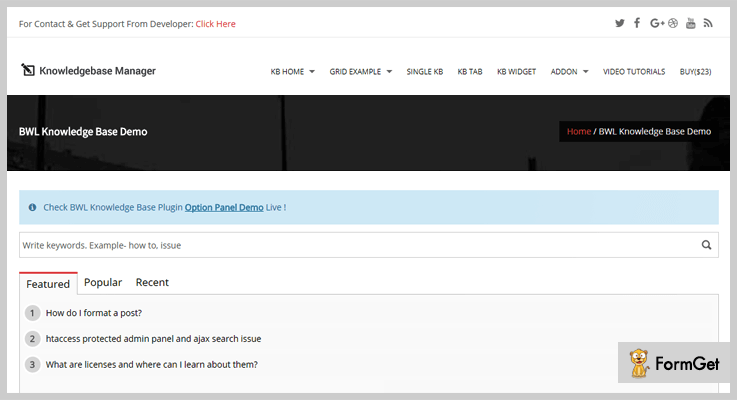Open the SINGLE KB menu item
This screenshot has height=400, width=737.
coord(424,71)
